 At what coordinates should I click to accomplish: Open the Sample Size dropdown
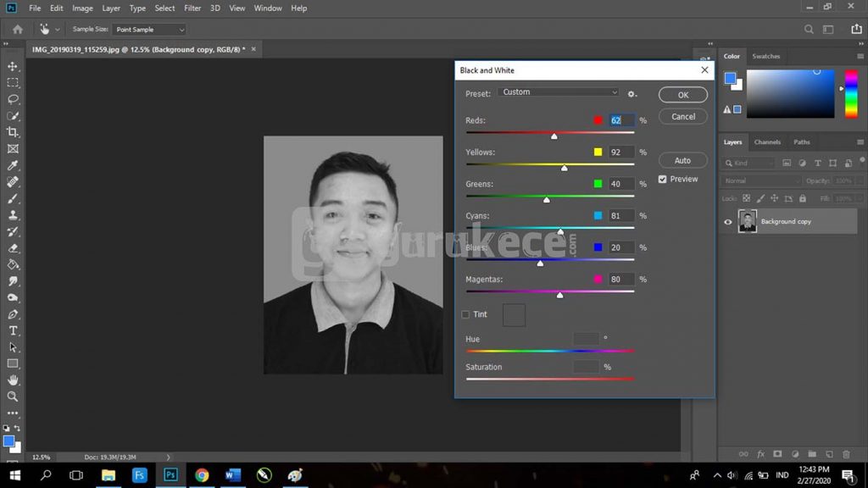pos(149,30)
